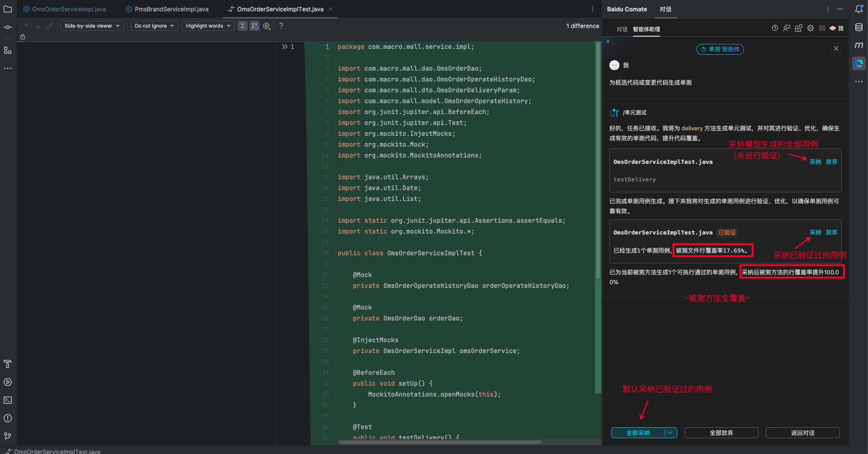Open the Commit tool window icon
Viewport: 868px width, 454px height.
(8, 27)
